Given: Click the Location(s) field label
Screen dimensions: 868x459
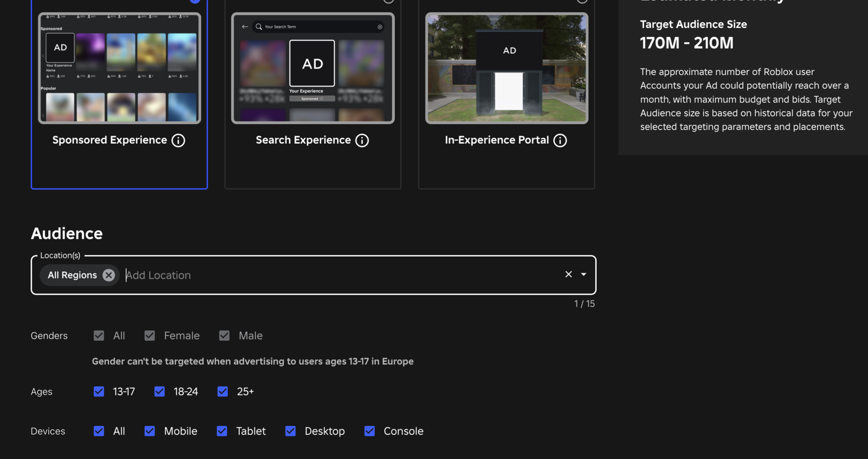Looking at the screenshot, I should click(60, 255).
